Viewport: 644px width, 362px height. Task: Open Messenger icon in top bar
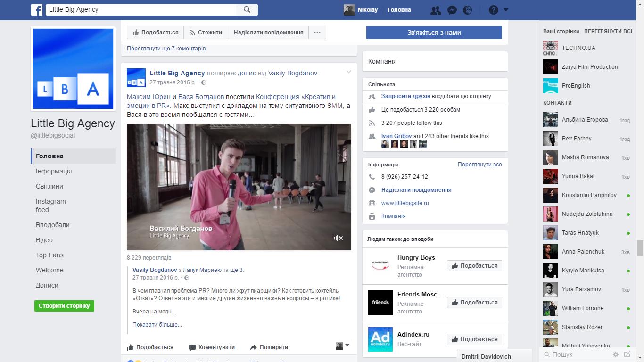tap(452, 10)
